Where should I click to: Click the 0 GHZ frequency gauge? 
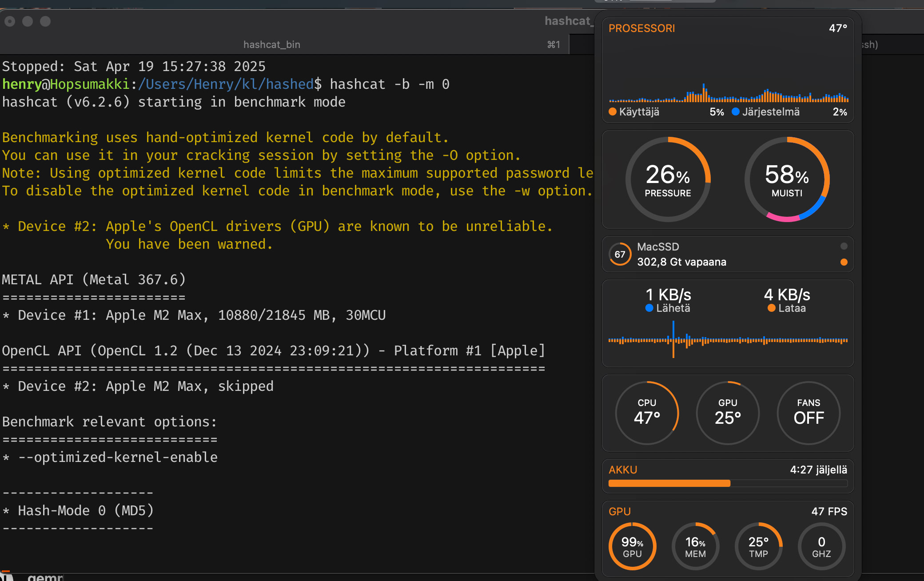821,546
